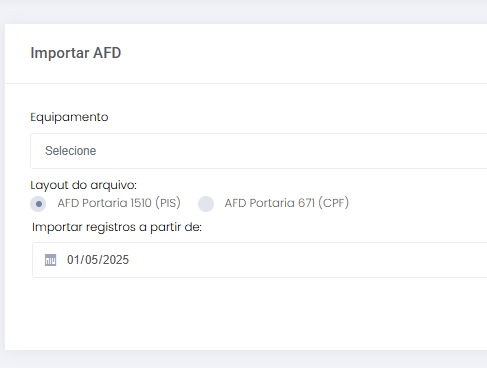Click the AFD Portaria 1510 (PIS) label text
The image size is (487, 368).
coord(119,203)
